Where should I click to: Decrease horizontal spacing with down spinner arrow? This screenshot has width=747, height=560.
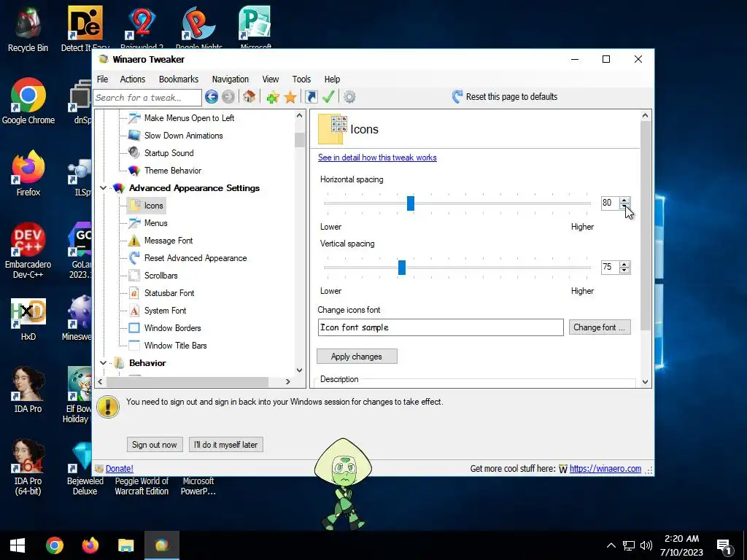[624, 206]
